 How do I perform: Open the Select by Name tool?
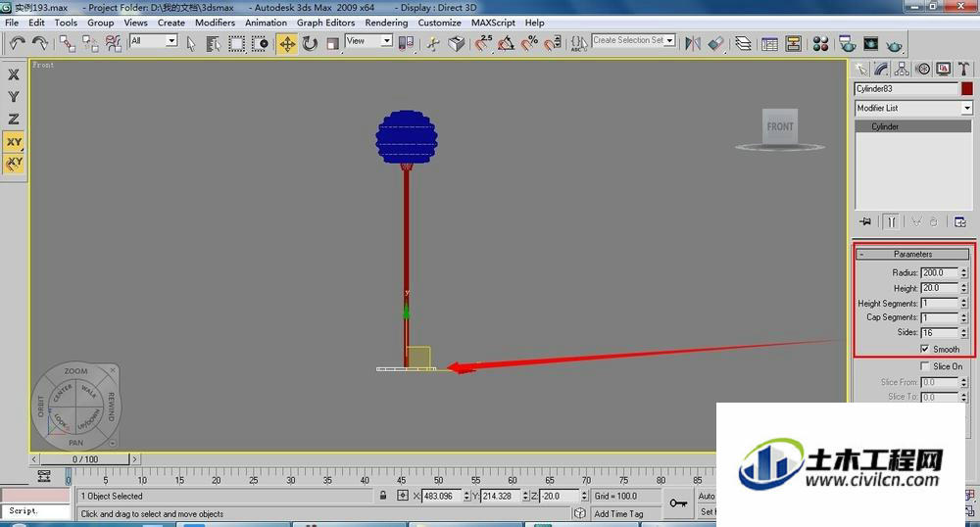[213, 44]
